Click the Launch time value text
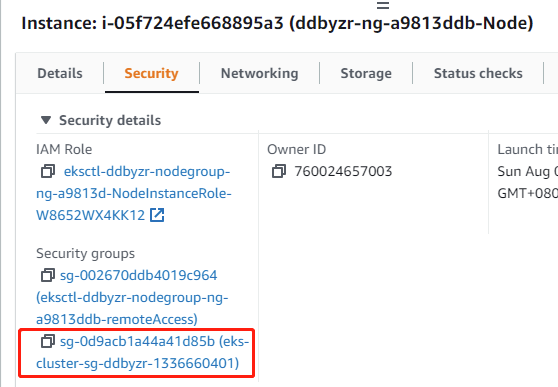 pos(527,182)
